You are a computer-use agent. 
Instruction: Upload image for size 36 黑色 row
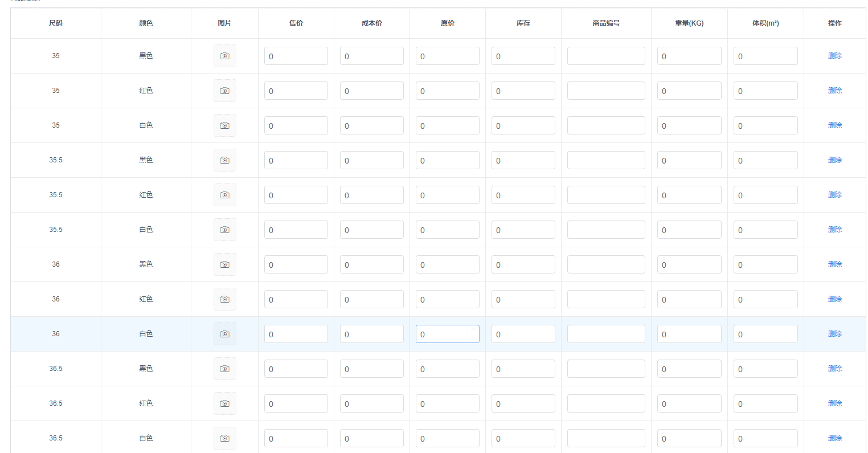coord(225,264)
